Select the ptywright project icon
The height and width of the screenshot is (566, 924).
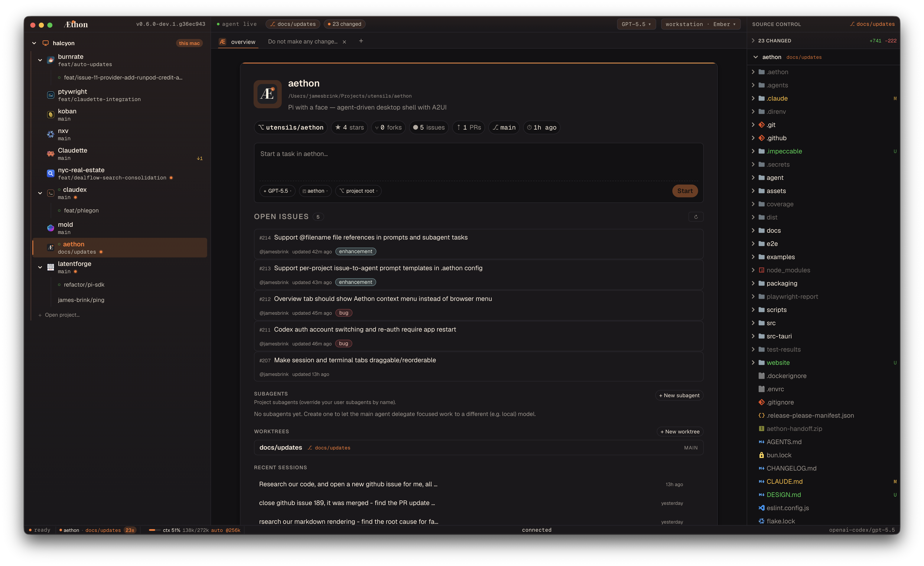(51, 95)
